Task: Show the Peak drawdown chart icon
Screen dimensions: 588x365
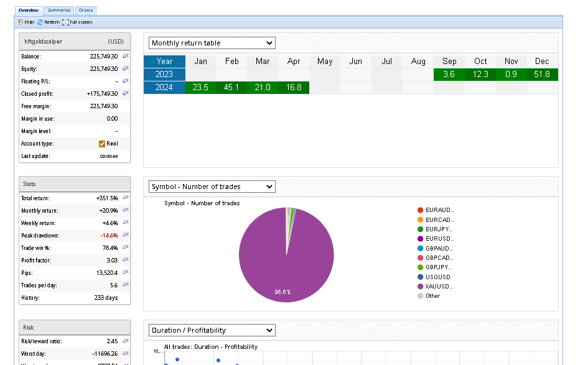Action: pos(125,234)
